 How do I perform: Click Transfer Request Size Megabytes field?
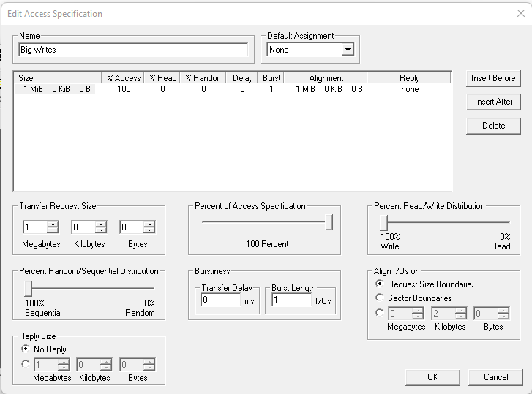pos(34,227)
